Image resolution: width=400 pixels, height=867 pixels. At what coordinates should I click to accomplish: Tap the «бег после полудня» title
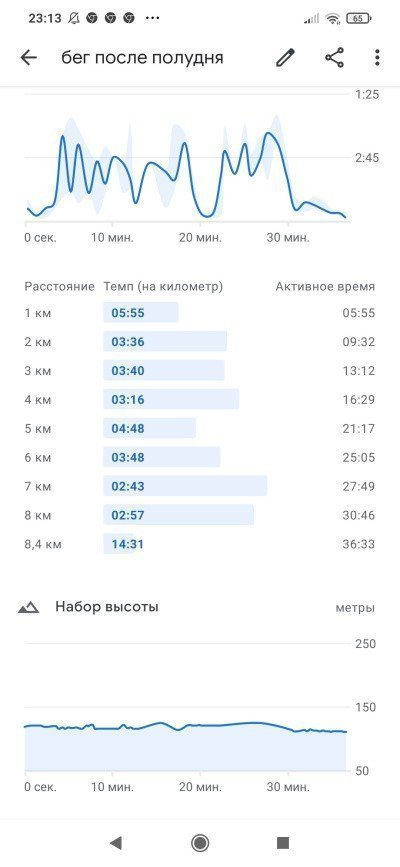[x=142, y=58]
